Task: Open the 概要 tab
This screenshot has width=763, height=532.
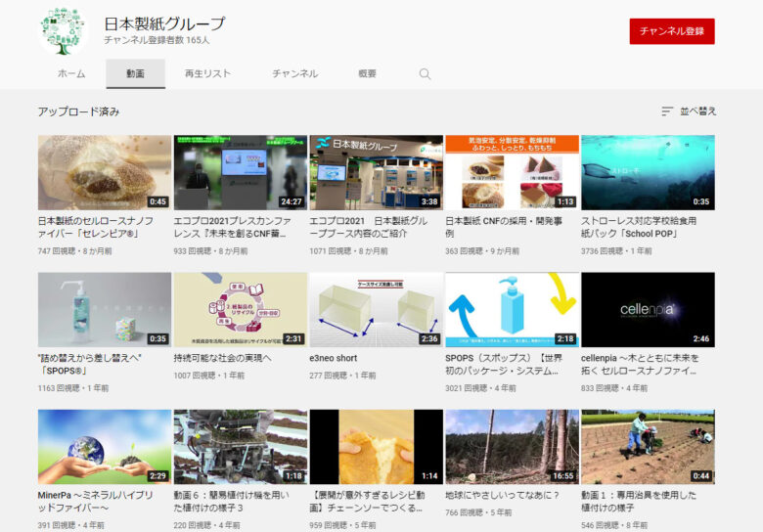Action: [368, 73]
